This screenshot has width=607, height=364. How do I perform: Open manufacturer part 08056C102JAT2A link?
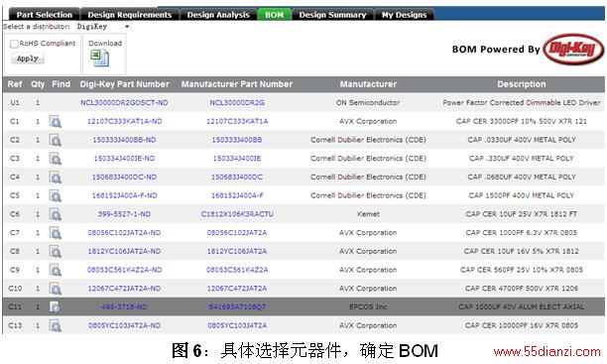pos(237,233)
